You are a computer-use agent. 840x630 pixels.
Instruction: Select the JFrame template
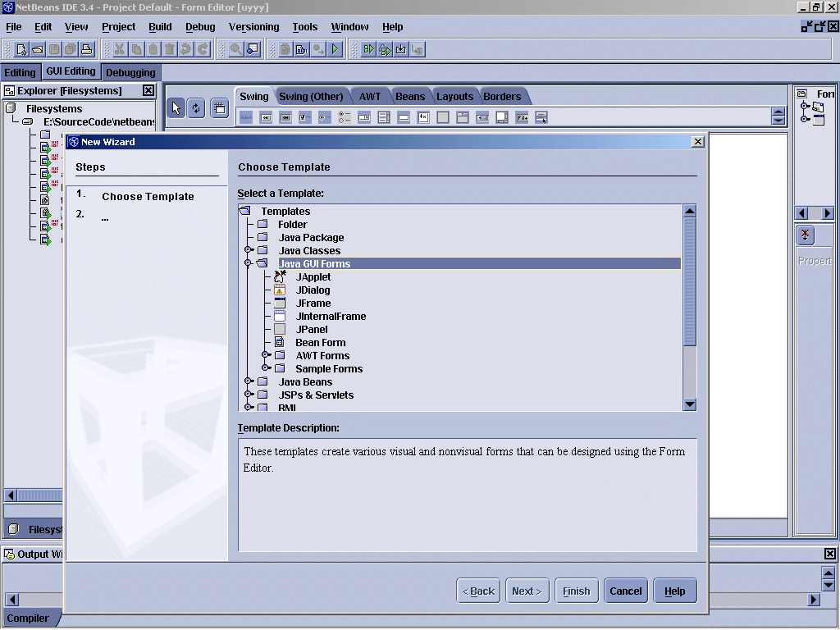pos(313,304)
